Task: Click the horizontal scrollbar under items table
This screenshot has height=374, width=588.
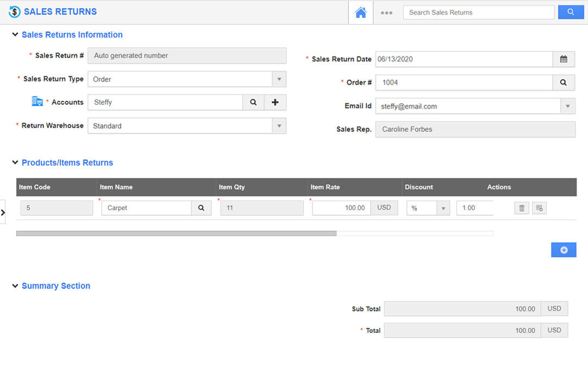Action: click(x=177, y=233)
